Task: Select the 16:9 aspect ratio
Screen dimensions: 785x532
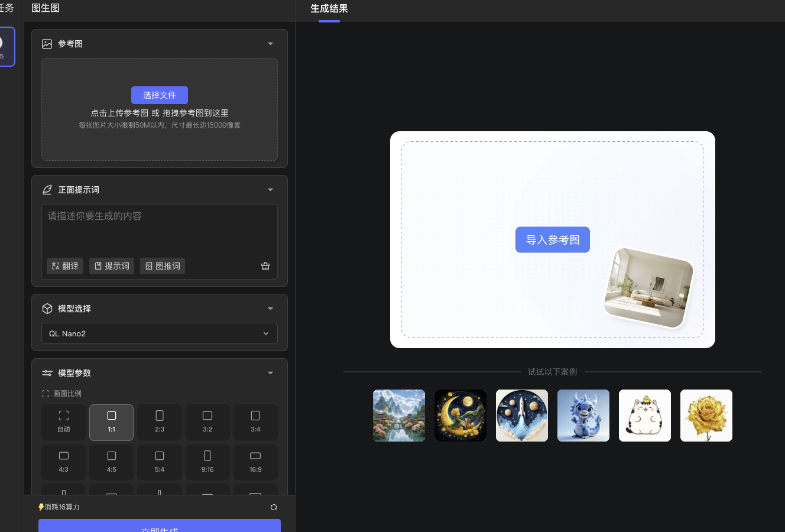Action: coord(255,462)
